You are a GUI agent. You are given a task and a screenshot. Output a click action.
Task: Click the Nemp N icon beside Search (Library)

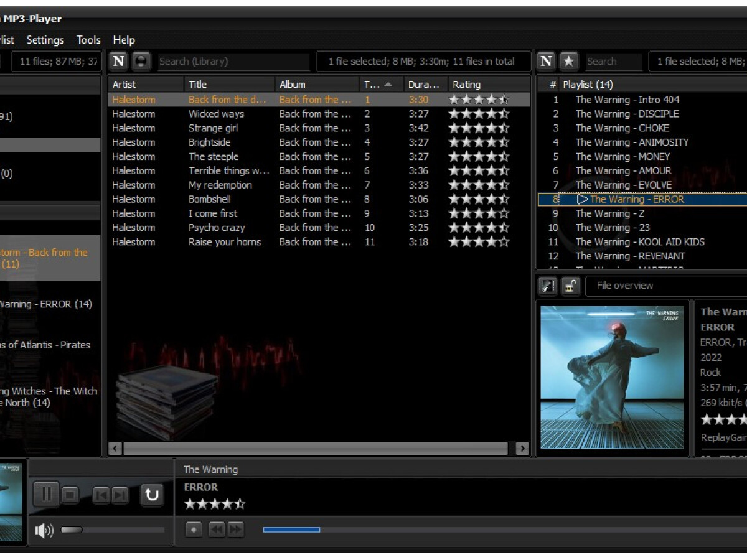(x=119, y=61)
